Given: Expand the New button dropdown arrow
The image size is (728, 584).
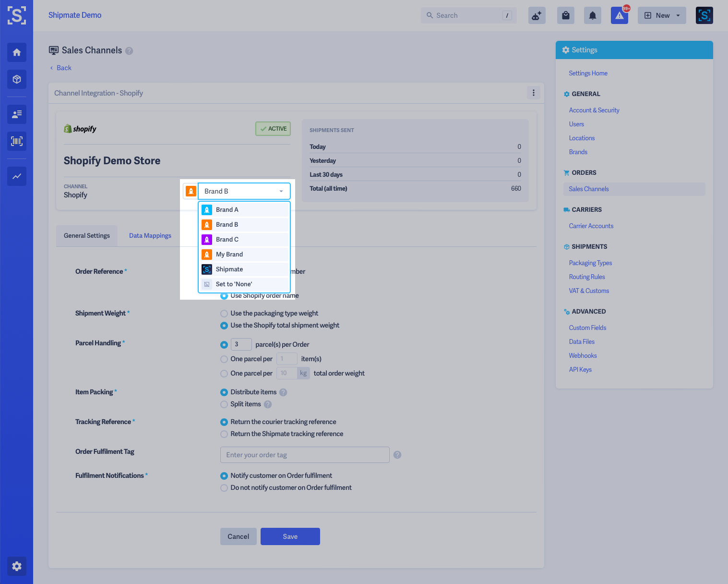Looking at the screenshot, I should pyautogui.click(x=677, y=15).
